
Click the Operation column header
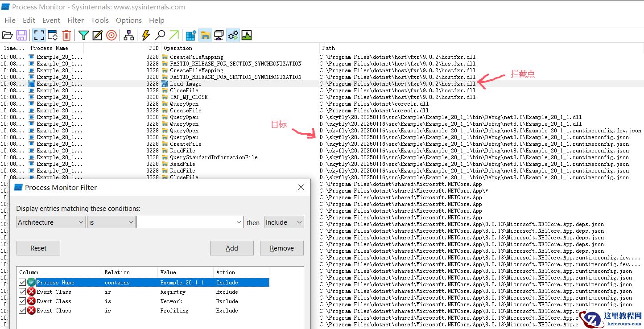click(240, 48)
